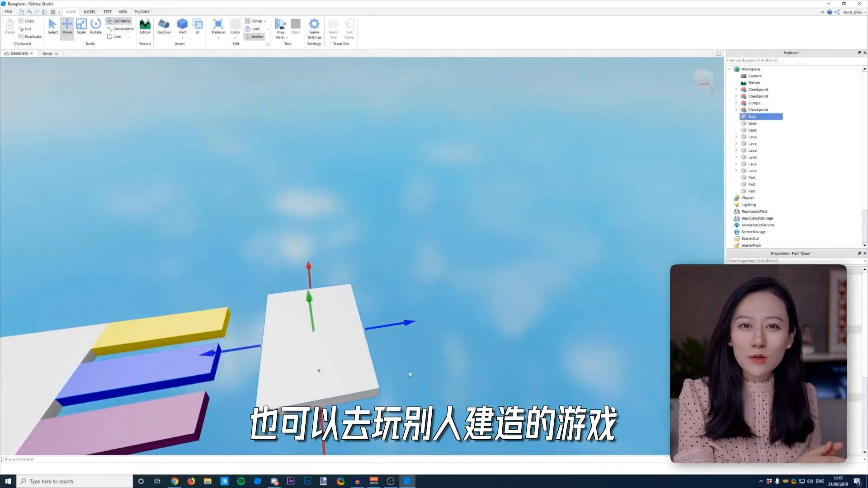The height and width of the screenshot is (488, 868).
Task: Open the Toolbox panel
Action: (x=164, y=26)
